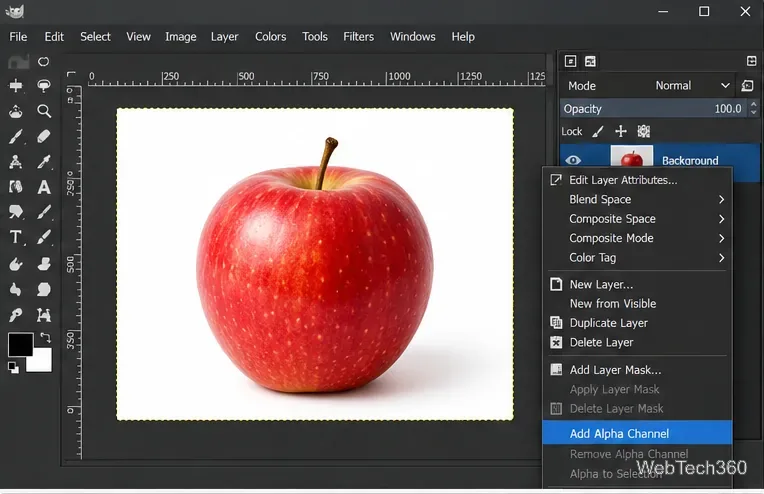Open the Image menu
The height and width of the screenshot is (494, 764).
pos(181,37)
